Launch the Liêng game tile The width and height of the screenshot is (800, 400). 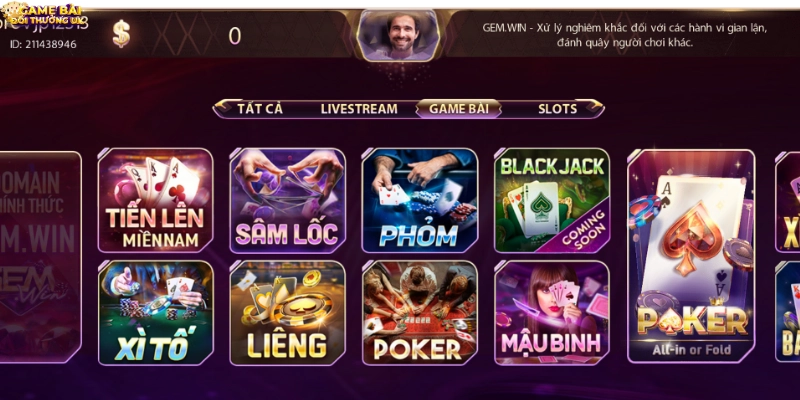click(x=287, y=313)
